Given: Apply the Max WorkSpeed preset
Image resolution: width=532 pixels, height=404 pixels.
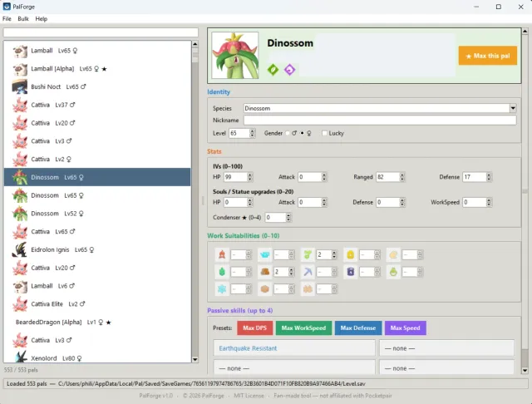Looking at the screenshot, I should coord(303,328).
